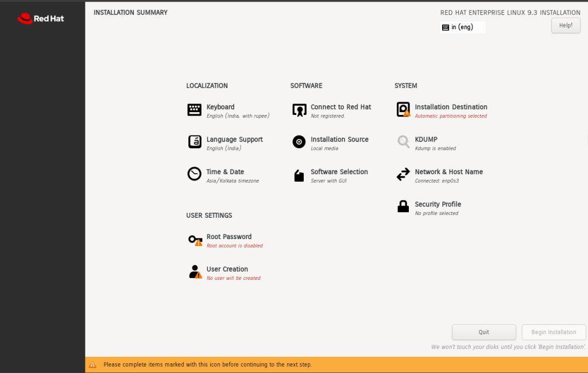Click 'Connected: enp0s3' status text
Screen dimensions: 588x373
pos(436,181)
